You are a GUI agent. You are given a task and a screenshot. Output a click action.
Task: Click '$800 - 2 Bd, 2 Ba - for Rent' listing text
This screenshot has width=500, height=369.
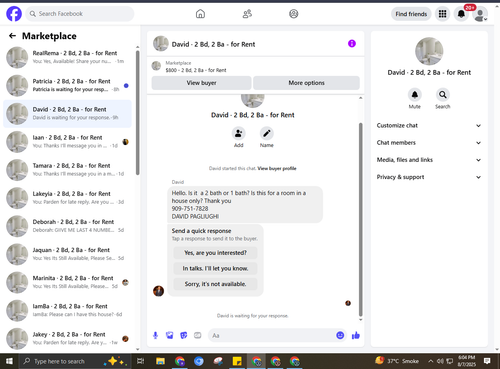tap(196, 70)
